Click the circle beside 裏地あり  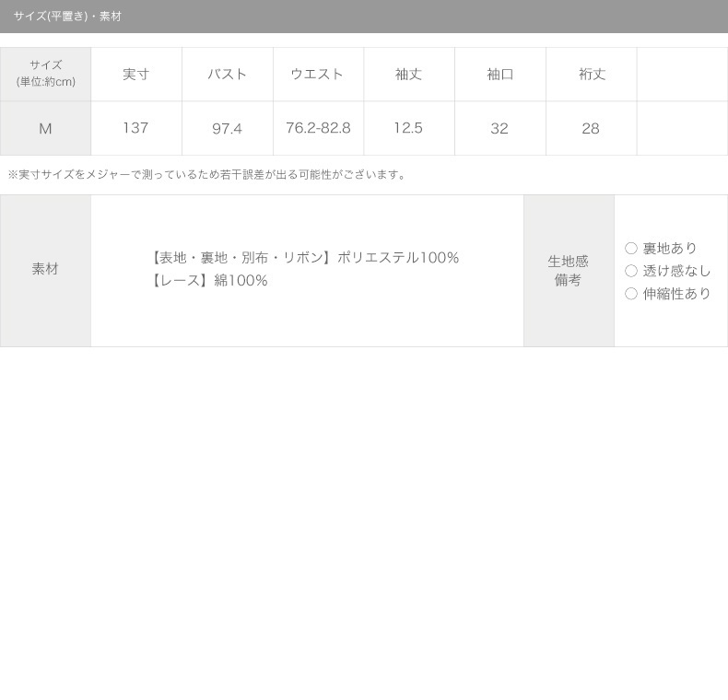tap(631, 249)
